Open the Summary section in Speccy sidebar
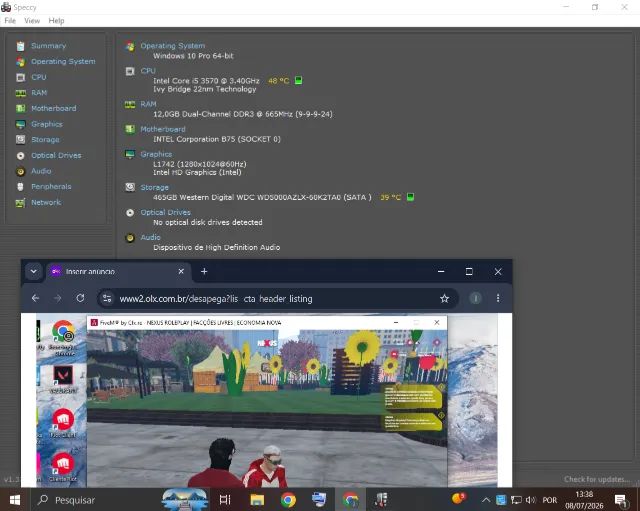This screenshot has width=640, height=511. click(x=48, y=46)
